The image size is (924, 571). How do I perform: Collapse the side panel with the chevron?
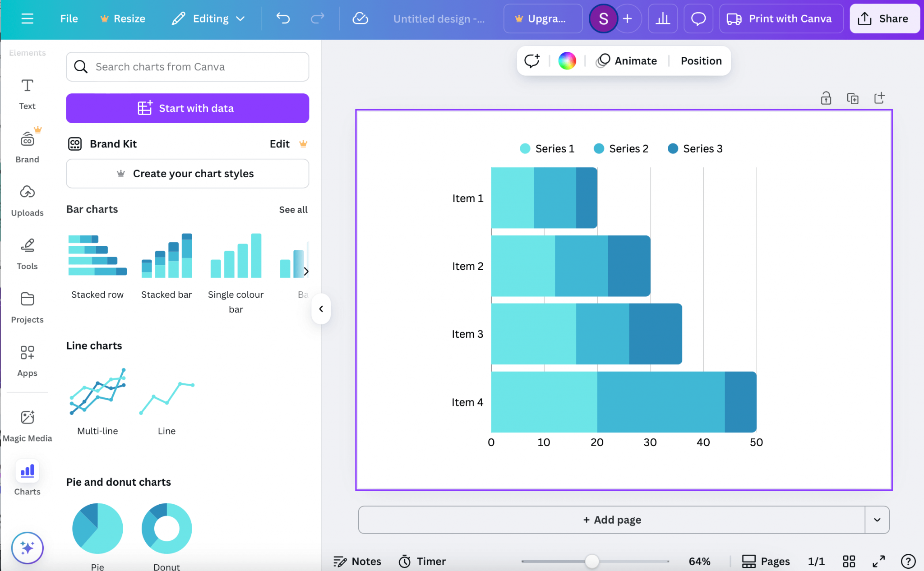[321, 309]
